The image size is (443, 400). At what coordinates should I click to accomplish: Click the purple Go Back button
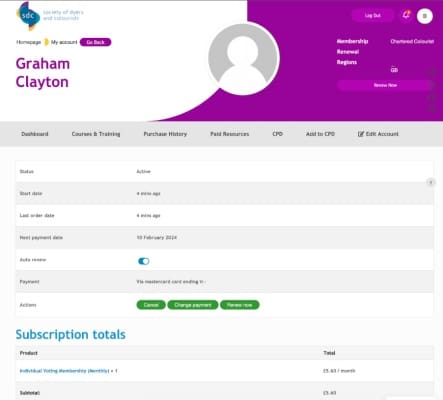[x=96, y=42]
